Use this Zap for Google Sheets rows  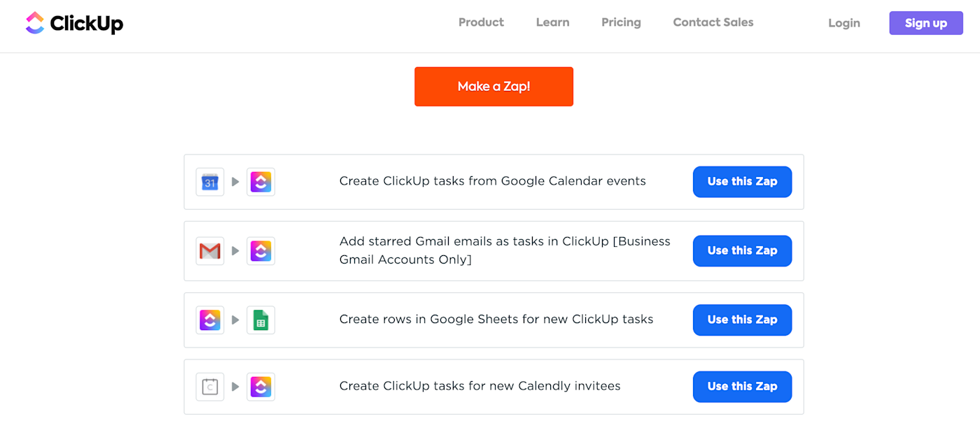tap(742, 320)
